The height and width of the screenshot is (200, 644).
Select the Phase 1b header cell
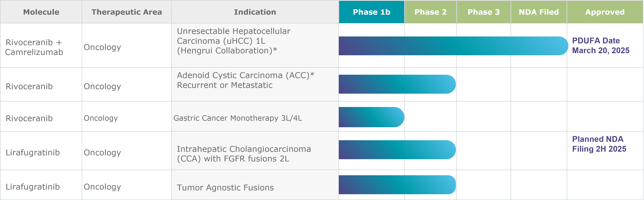(x=372, y=12)
